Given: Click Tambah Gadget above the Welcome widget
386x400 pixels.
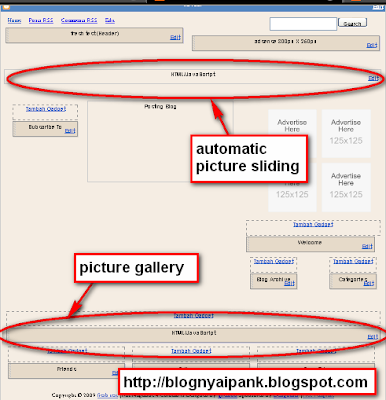Looking at the screenshot, I should (x=313, y=224).
